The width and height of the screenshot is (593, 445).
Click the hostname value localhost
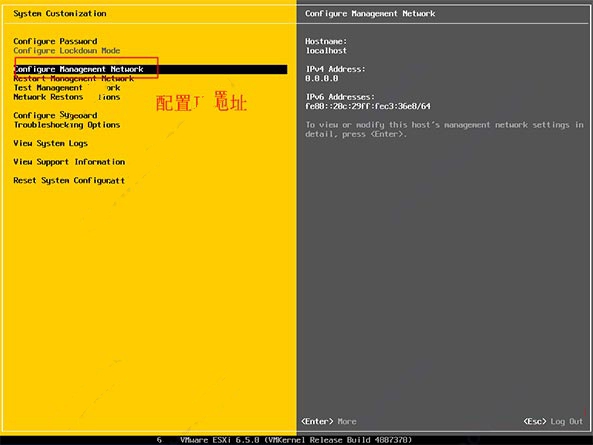point(326,51)
